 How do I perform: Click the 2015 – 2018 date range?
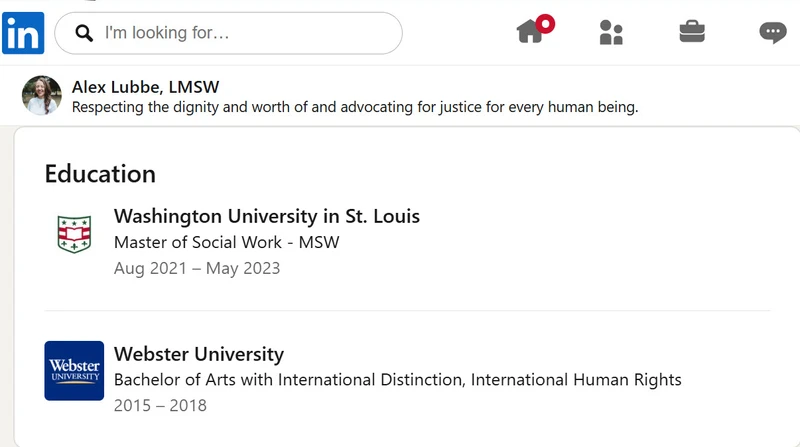coord(160,406)
